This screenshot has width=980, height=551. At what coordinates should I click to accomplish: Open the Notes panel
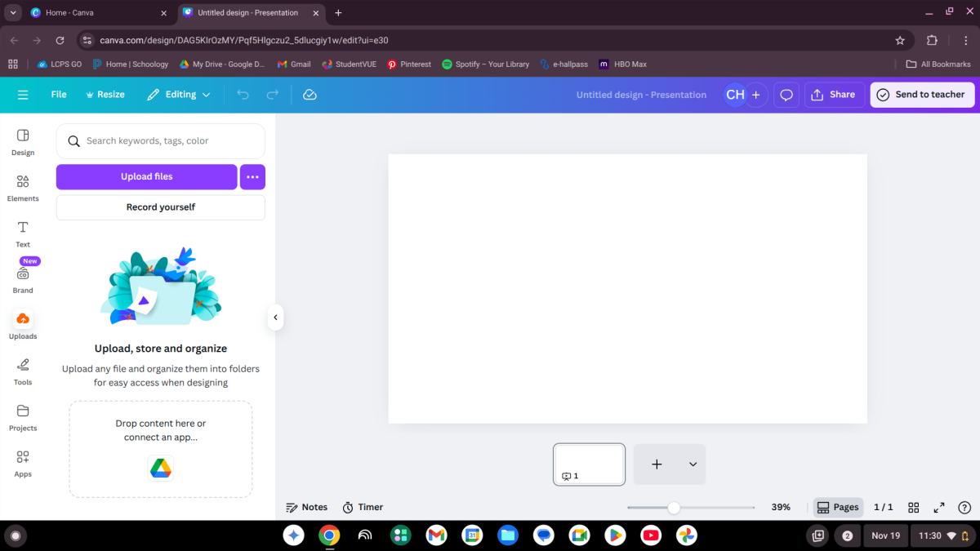[x=307, y=507]
